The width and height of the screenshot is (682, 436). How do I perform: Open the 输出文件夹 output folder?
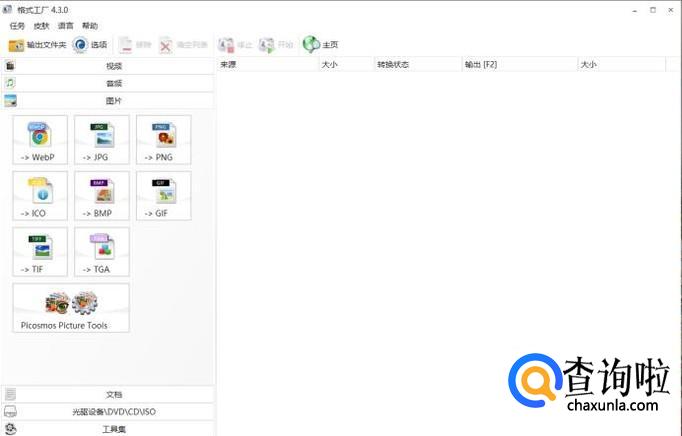pos(37,45)
